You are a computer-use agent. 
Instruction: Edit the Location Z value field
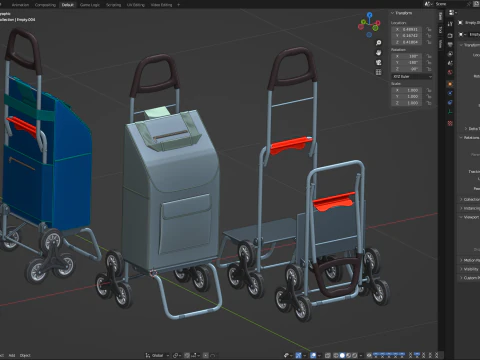(x=407, y=42)
